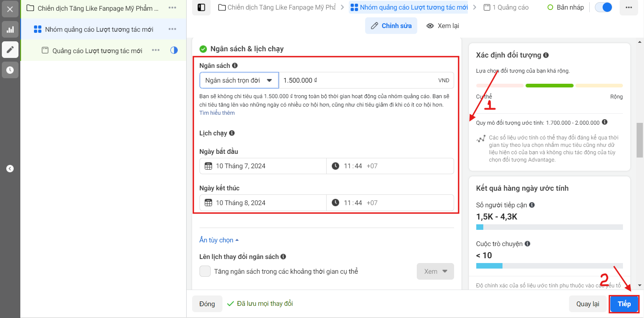Screen dimensions: 644x318
Task: Click the start date 10 Tháng 7, 2024 field
Action: click(263, 166)
